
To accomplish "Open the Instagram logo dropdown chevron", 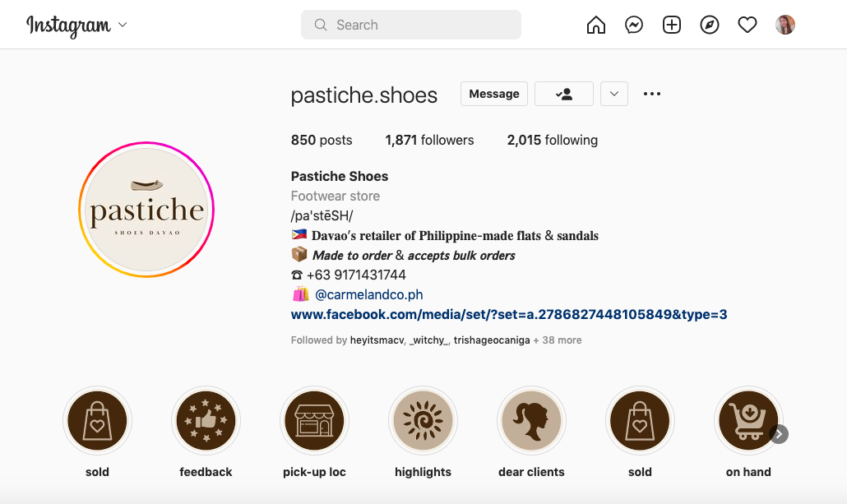I will tap(123, 25).
